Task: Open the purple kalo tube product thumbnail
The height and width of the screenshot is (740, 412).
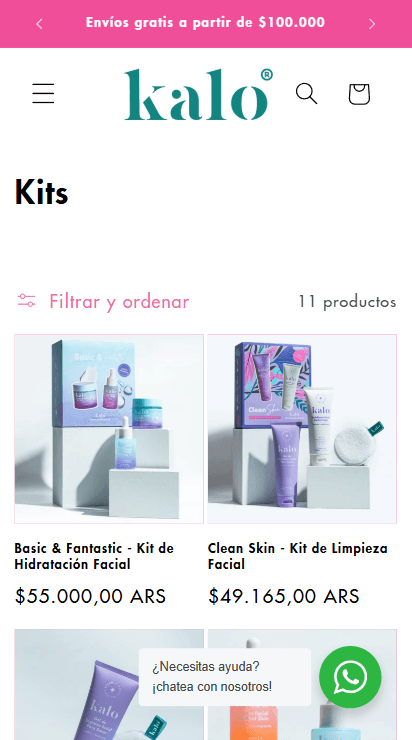Action: [x=109, y=684]
